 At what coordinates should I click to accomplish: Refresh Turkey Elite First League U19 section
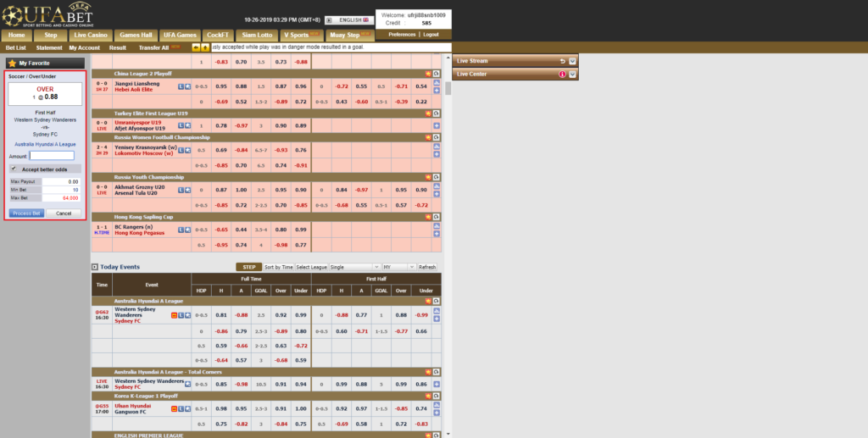[437, 114]
